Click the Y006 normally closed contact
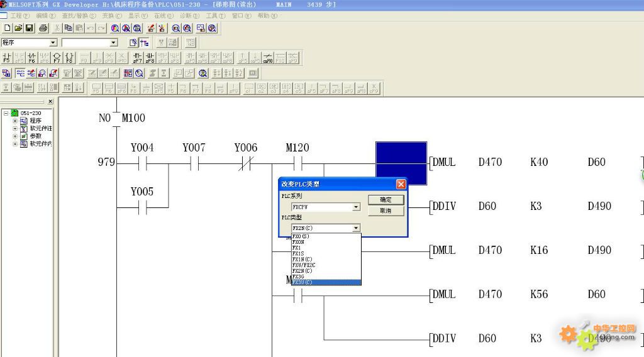Viewport: 644px width, 357px height. pos(246,164)
